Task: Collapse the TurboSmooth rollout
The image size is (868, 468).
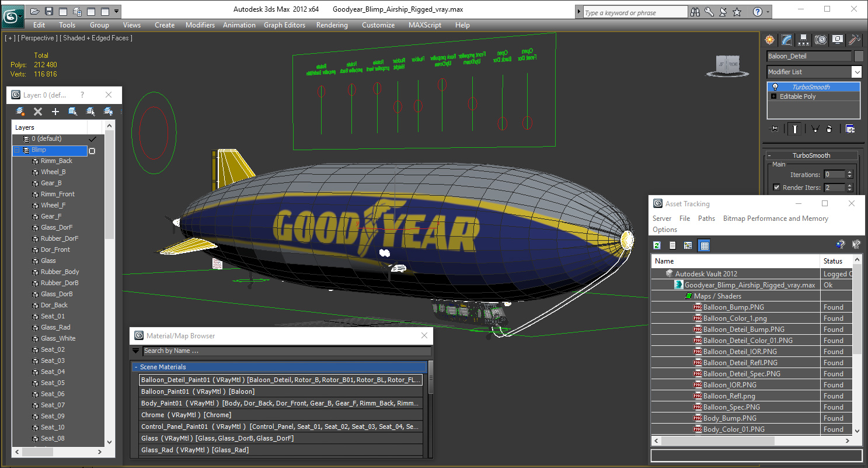Action: click(770, 155)
